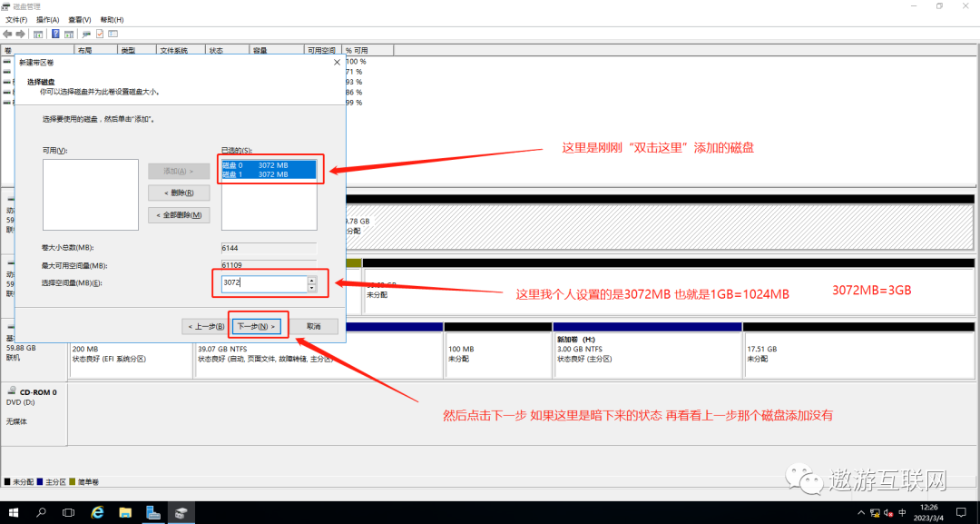This screenshot has height=524, width=980.
Task: Click 下一步(N) > to continue
Action: click(257, 326)
